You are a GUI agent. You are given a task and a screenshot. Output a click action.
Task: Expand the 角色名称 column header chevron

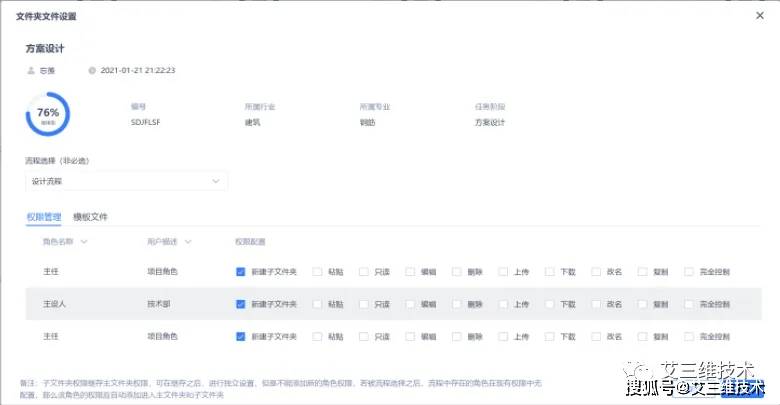[84, 242]
